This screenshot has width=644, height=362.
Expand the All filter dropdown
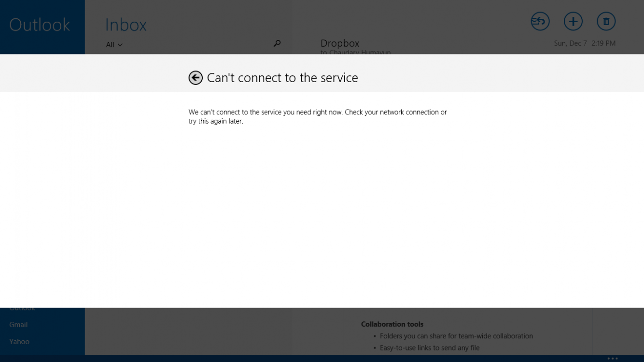click(114, 45)
